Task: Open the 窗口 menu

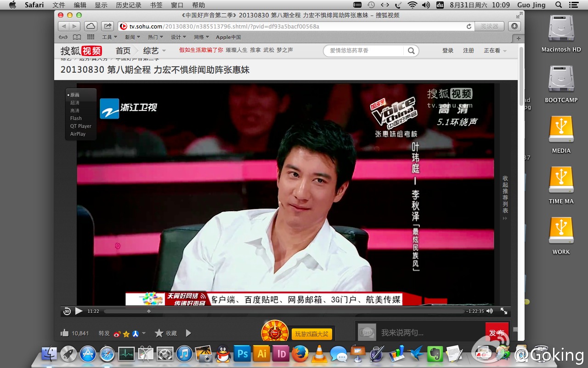Action: point(177,5)
